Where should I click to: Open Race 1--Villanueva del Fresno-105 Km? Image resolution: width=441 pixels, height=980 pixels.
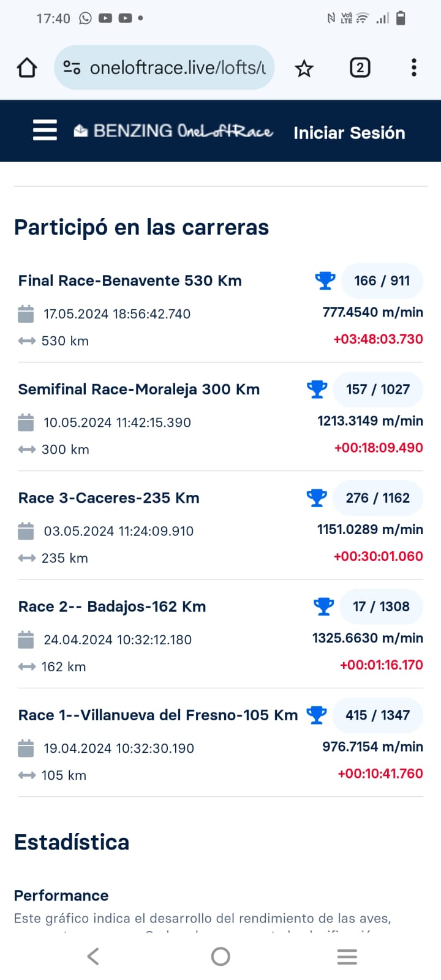tap(158, 715)
